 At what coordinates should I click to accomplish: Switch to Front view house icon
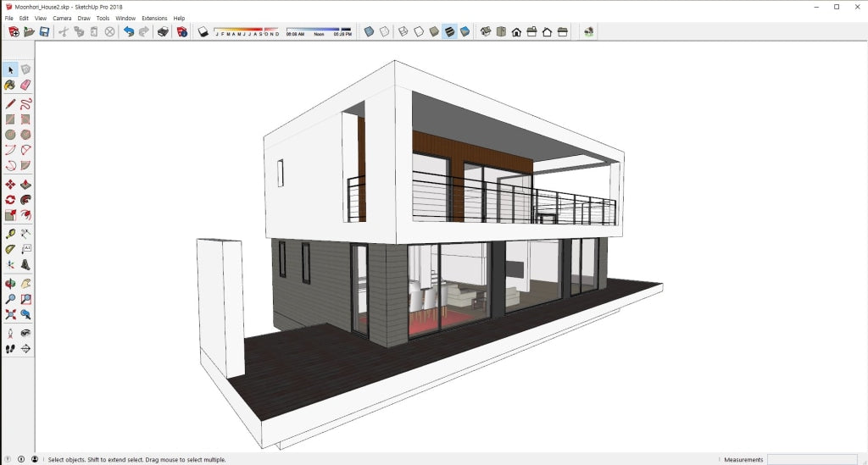tap(516, 32)
